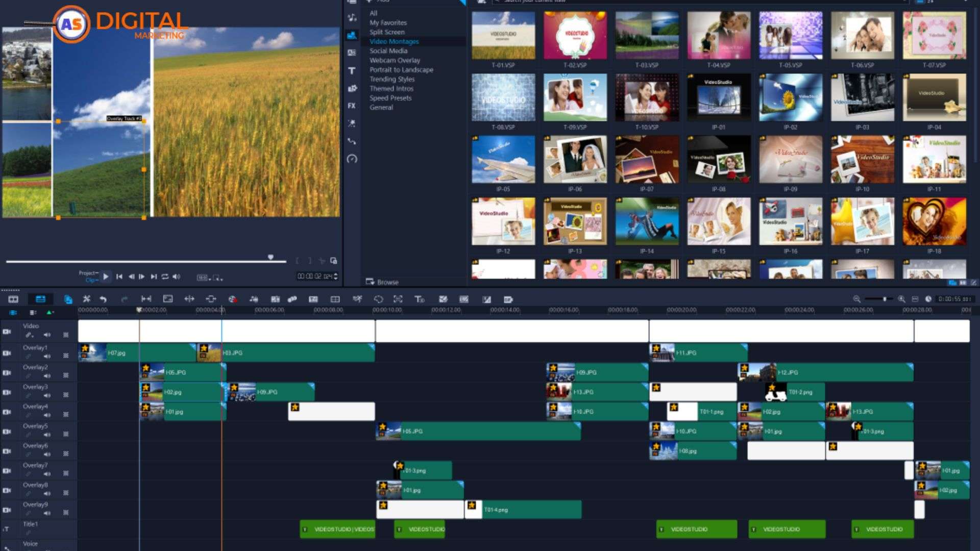Fit project in timeline window

pos(915,299)
